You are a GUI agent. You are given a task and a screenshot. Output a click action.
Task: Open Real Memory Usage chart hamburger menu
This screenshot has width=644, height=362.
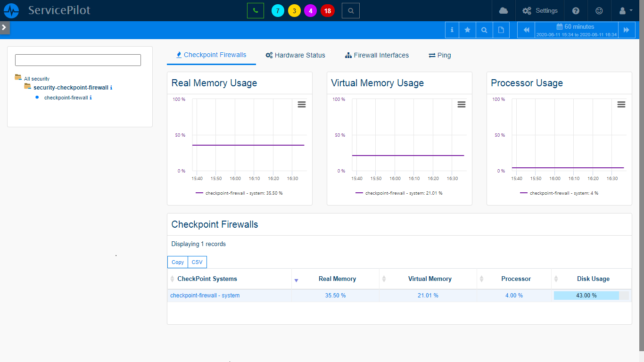pos(302,104)
